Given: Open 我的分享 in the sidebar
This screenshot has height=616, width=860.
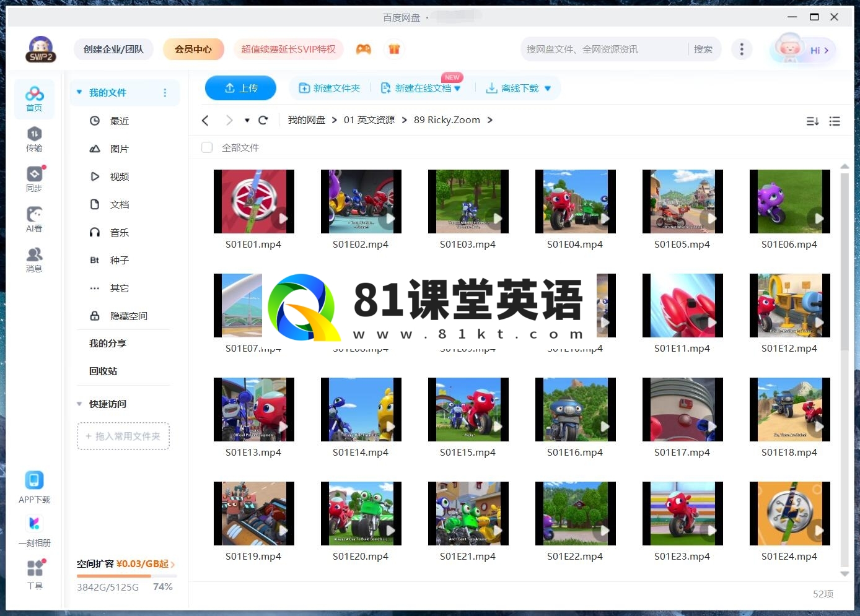Looking at the screenshot, I should (x=108, y=343).
